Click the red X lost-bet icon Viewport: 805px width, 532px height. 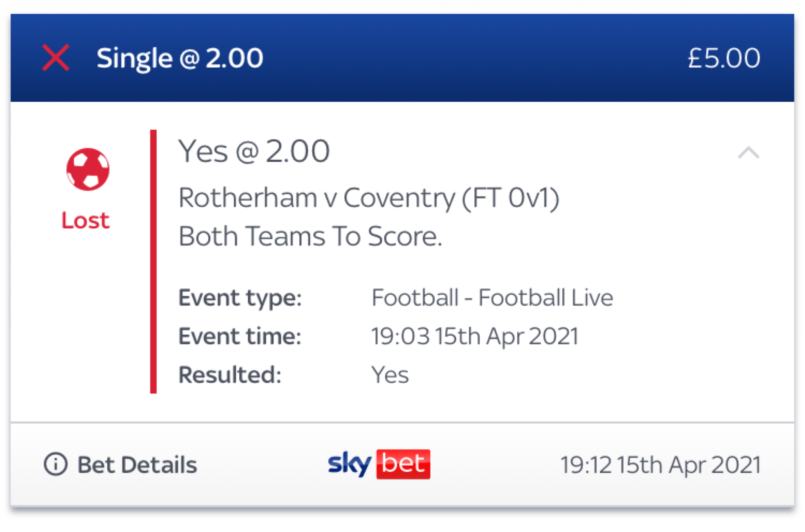coord(56,58)
